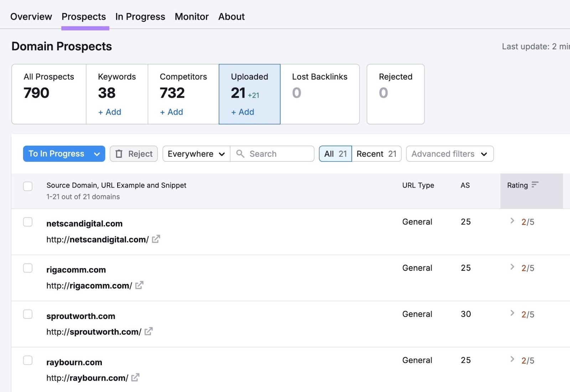
Task: Open netscandigital.com via its external link icon
Action: pyautogui.click(x=156, y=239)
